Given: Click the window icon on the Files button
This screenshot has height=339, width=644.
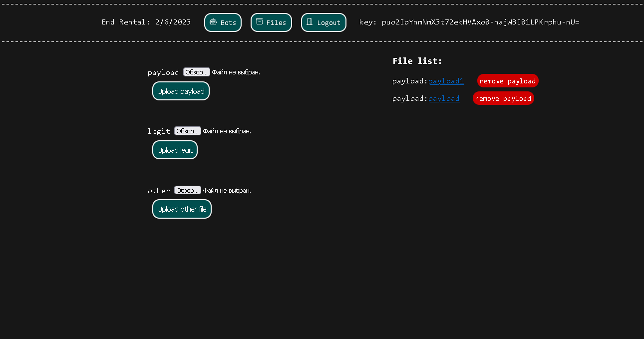Looking at the screenshot, I should pos(260,22).
